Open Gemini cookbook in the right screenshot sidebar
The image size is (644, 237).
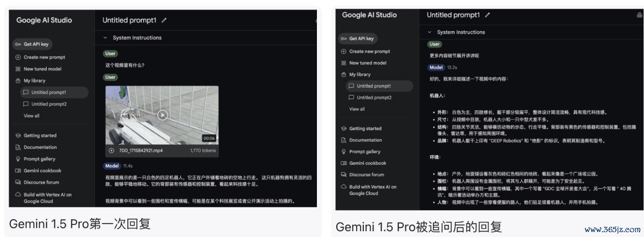364,163
